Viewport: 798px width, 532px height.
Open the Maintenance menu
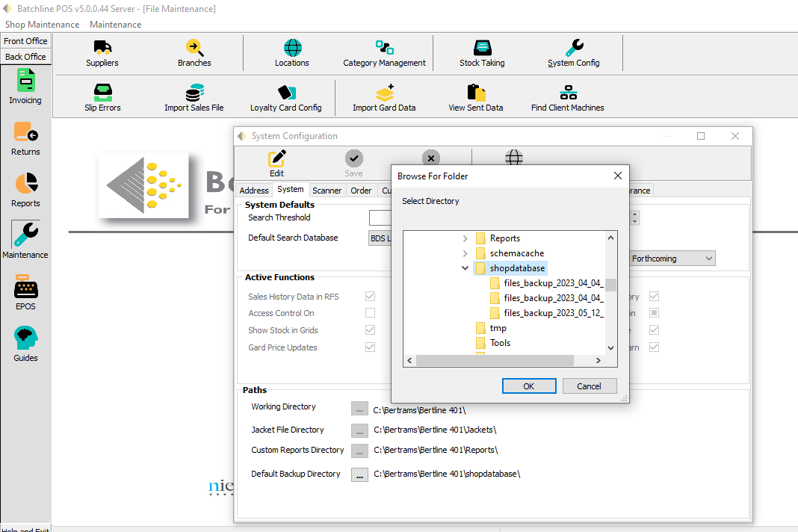(116, 25)
